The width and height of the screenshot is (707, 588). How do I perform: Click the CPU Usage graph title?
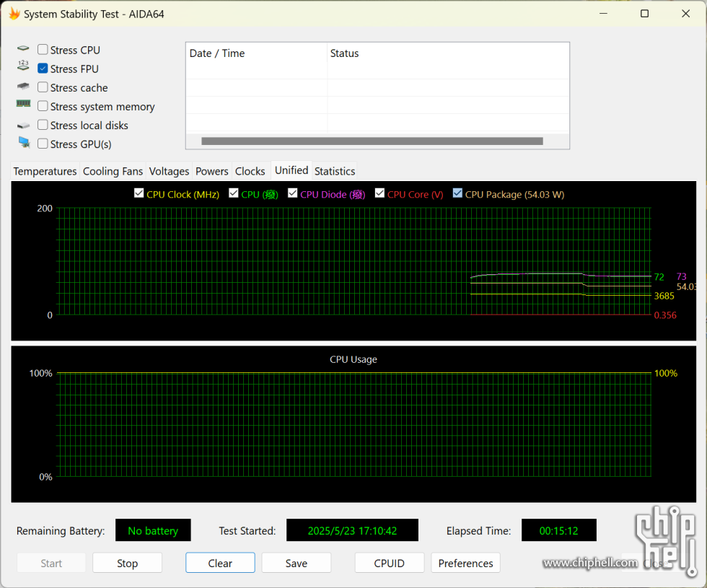tap(353, 359)
